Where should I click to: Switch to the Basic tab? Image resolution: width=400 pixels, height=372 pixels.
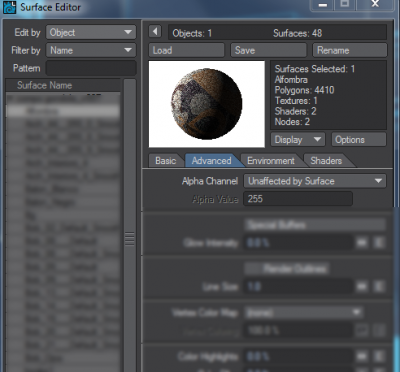[166, 161]
